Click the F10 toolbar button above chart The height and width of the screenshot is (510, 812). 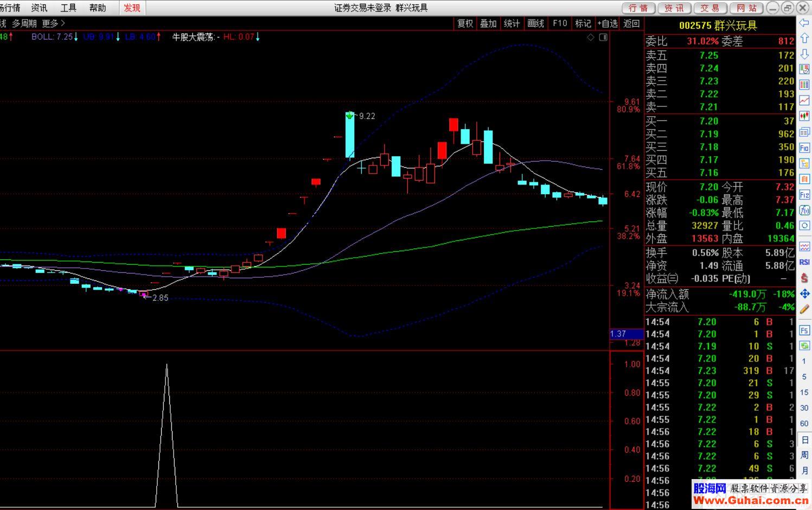560,23
